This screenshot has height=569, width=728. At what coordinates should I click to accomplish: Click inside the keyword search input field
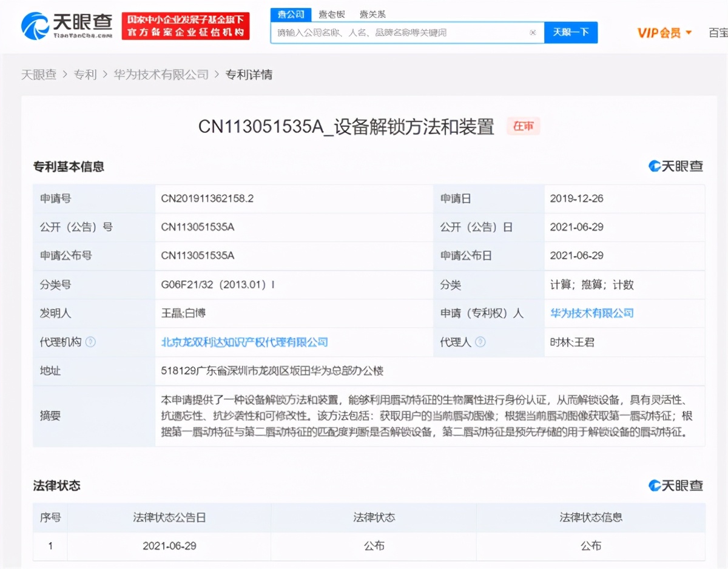[394, 33]
